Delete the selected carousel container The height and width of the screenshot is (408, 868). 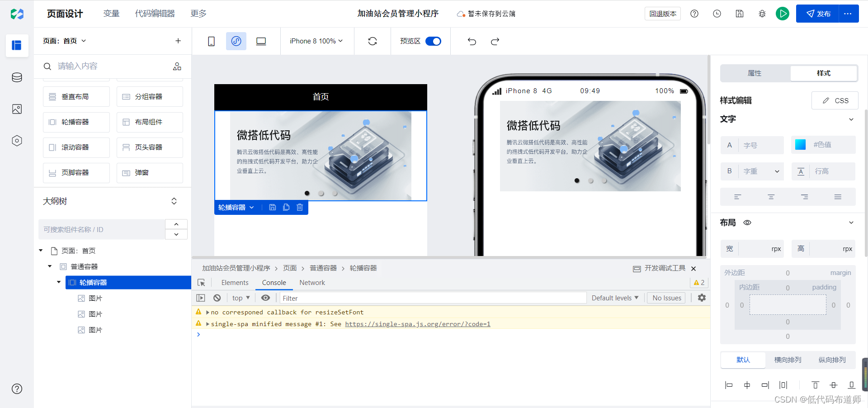pos(300,207)
